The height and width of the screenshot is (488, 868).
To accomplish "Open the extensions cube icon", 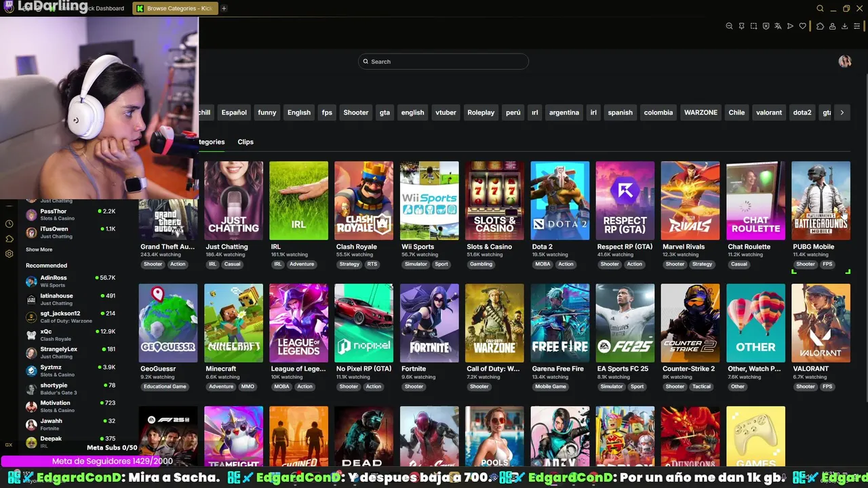I will pyautogui.click(x=820, y=26).
